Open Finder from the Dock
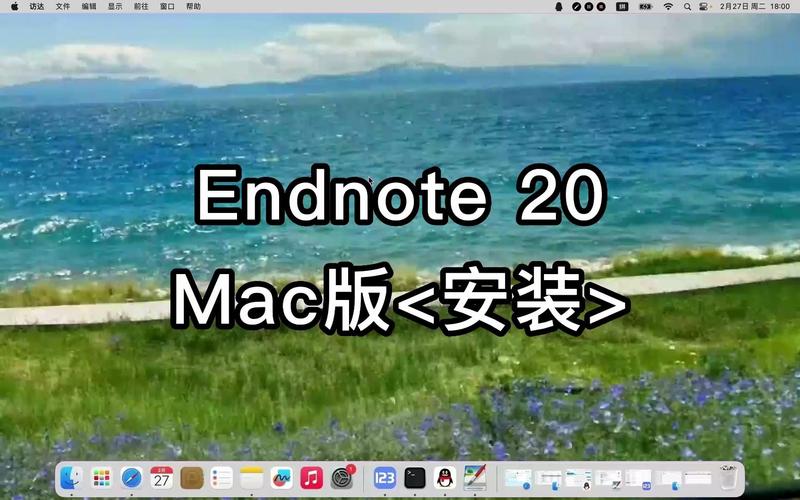 (x=71, y=478)
